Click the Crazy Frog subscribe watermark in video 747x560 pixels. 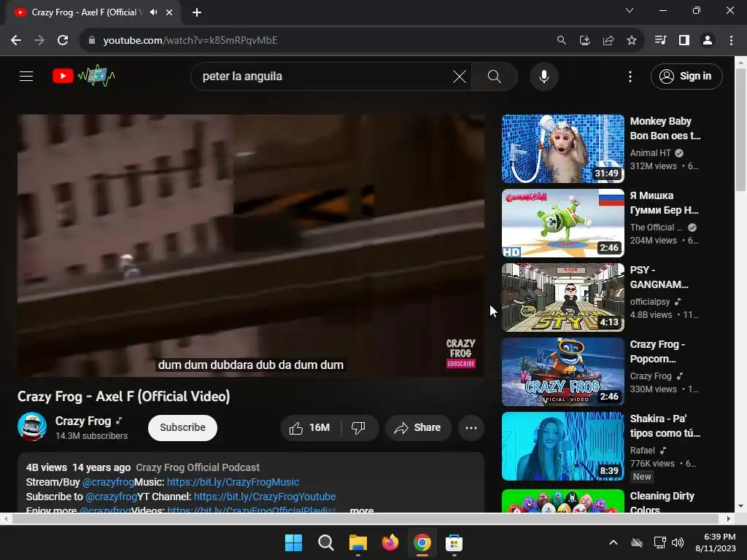[461, 354]
